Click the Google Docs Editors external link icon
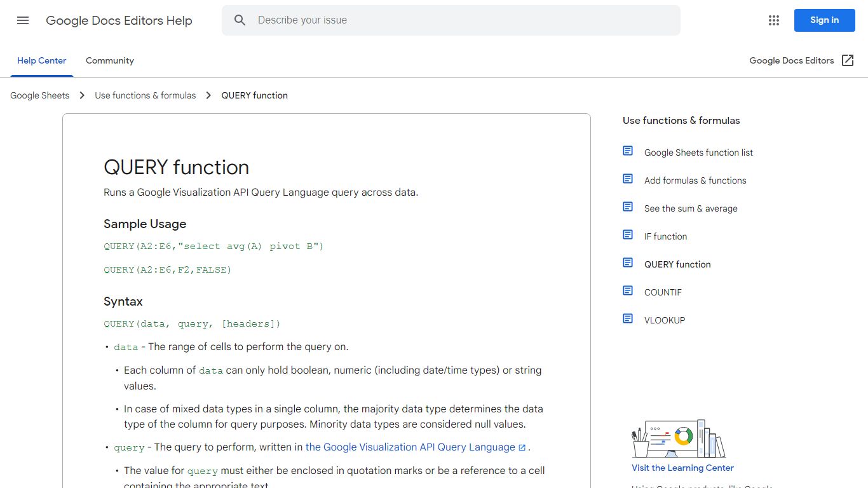Screen dimensions: 868x488 pyautogui.click(x=848, y=60)
